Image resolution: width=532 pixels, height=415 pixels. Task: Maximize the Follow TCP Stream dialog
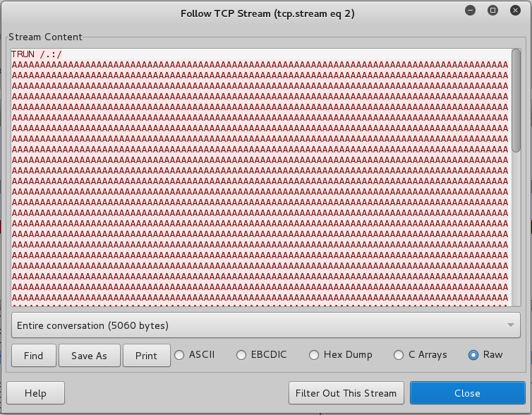point(493,11)
